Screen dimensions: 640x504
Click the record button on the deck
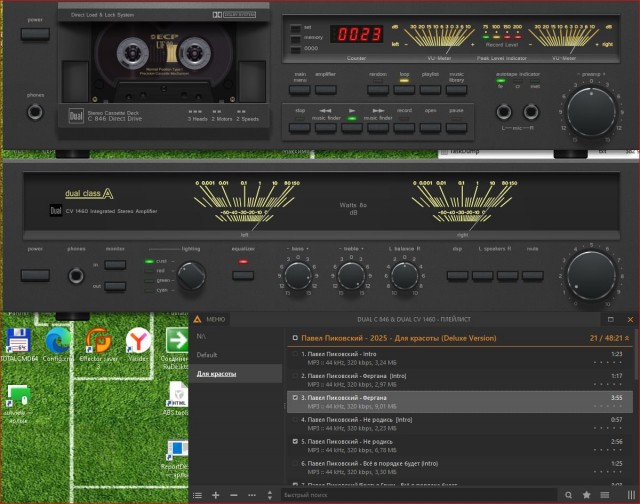pos(404,128)
